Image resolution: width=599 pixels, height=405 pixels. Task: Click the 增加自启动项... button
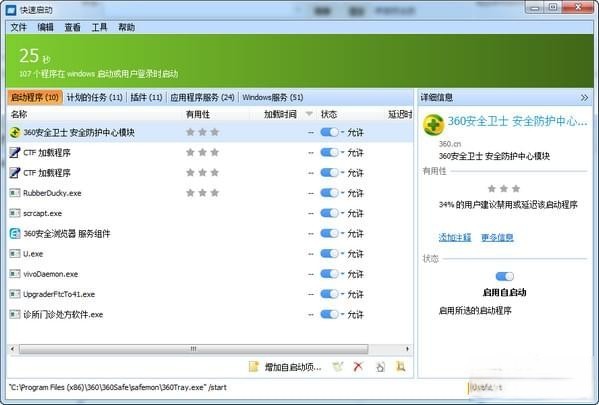point(286,367)
